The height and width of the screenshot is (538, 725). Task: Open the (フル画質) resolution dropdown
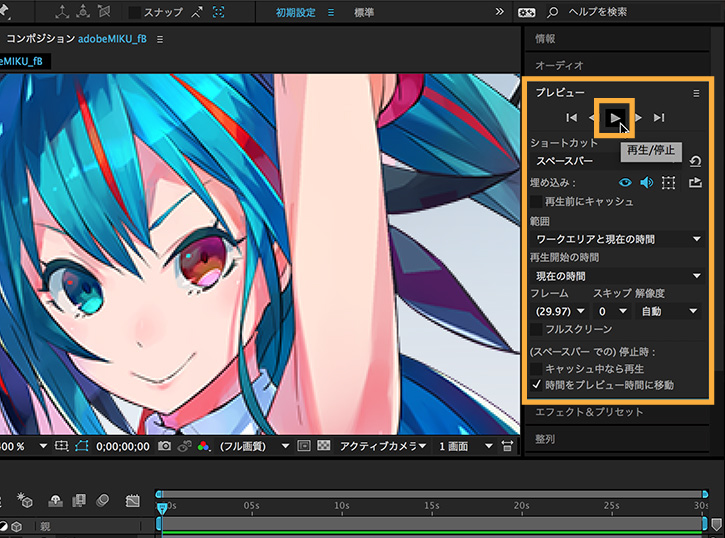pyautogui.click(x=253, y=446)
